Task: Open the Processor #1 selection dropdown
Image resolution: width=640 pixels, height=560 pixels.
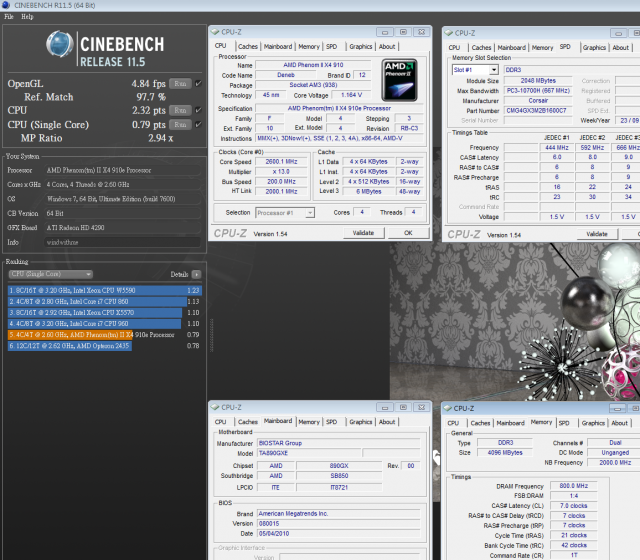Action: pyautogui.click(x=285, y=213)
